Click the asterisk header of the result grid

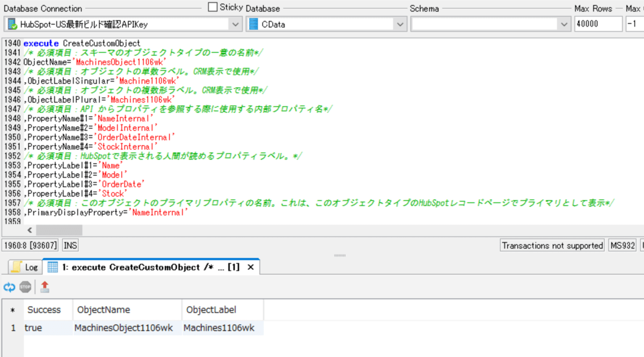click(x=13, y=310)
